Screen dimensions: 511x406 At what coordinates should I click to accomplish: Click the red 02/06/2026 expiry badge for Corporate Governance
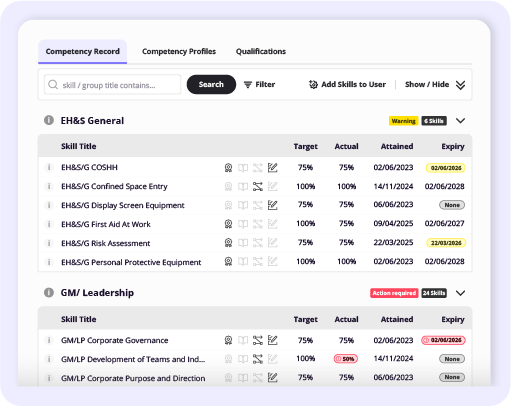(x=443, y=340)
